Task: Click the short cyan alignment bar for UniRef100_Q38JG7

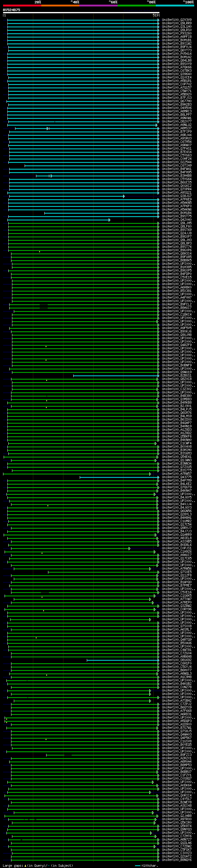Action: point(67,196)
